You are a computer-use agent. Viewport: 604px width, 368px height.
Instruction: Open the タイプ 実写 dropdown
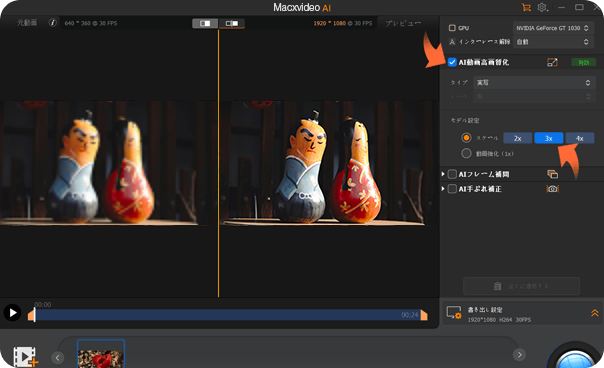pyautogui.click(x=534, y=82)
